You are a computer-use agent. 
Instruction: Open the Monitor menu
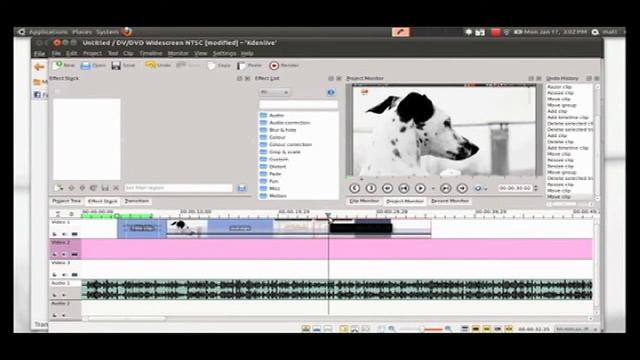(178, 53)
